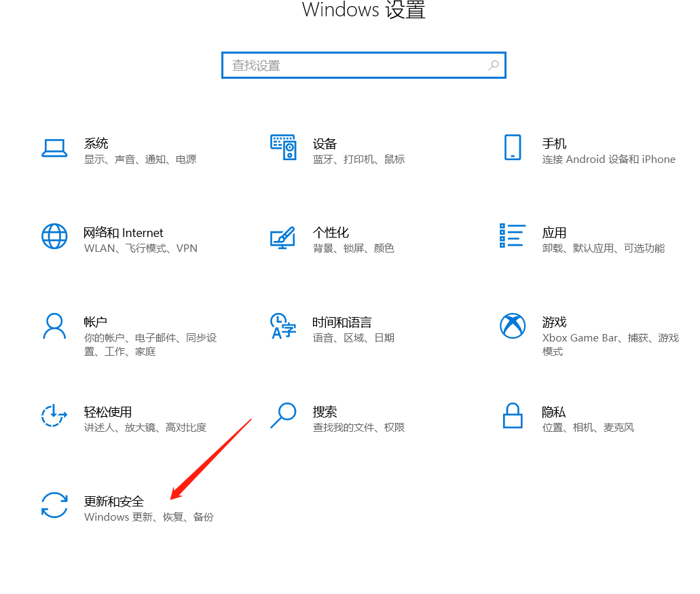This screenshot has width=700, height=594.
Task: Open the 个性化 settings title
Action: pyautogui.click(x=331, y=233)
